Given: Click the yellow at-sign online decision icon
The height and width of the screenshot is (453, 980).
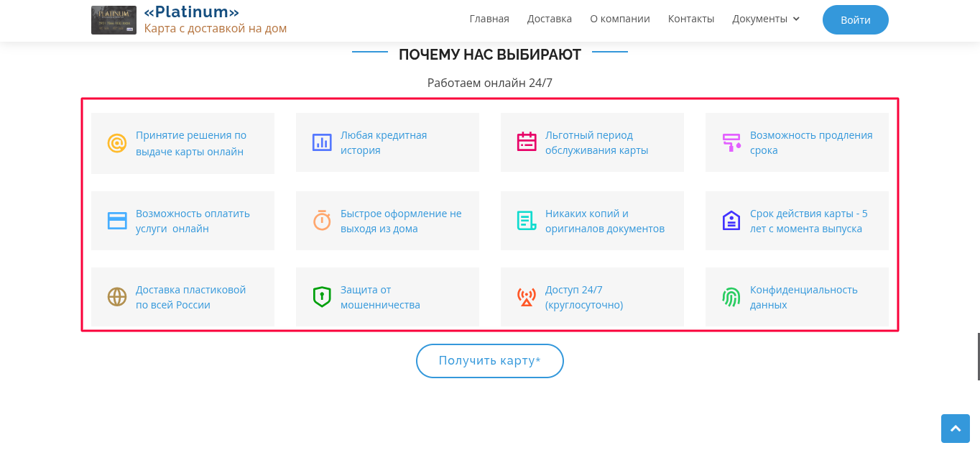Looking at the screenshot, I should pos(117,143).
